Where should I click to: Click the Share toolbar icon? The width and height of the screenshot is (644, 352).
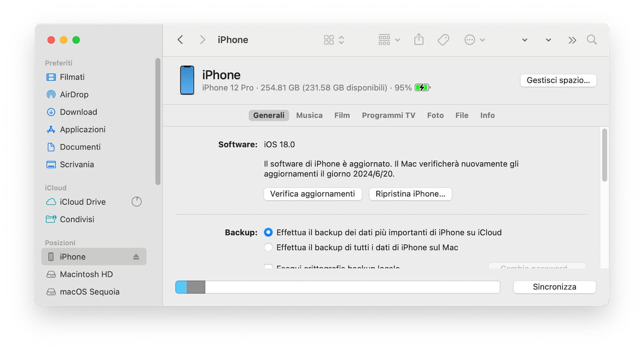point(419,39)
